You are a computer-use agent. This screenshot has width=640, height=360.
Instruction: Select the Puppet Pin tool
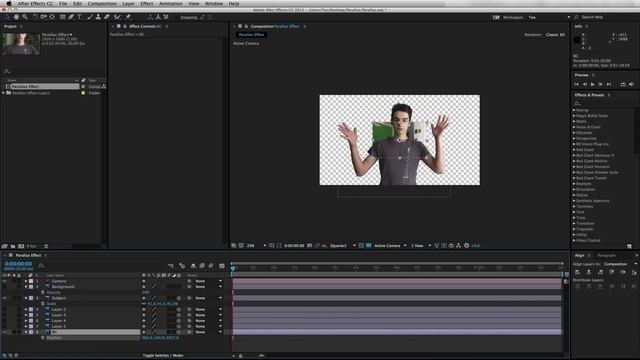coord(128,17)
